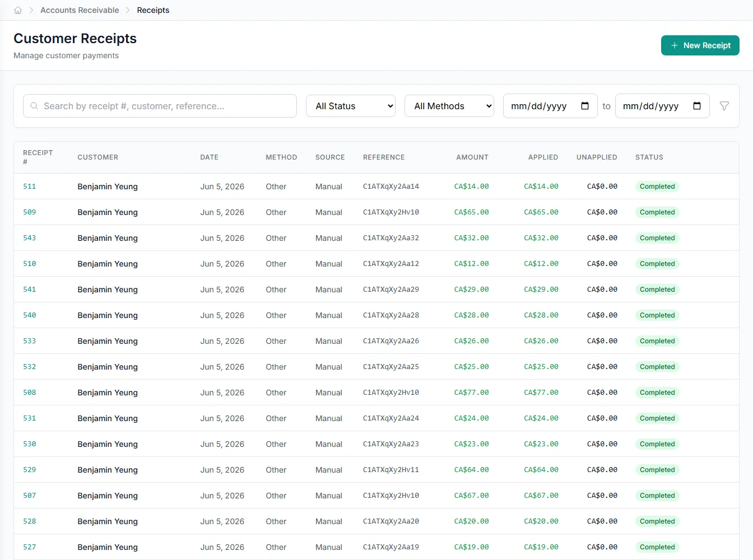Open the Accounts Receivable breadcrumb
The width and height of the screenshot is (753, 560).
80,10
